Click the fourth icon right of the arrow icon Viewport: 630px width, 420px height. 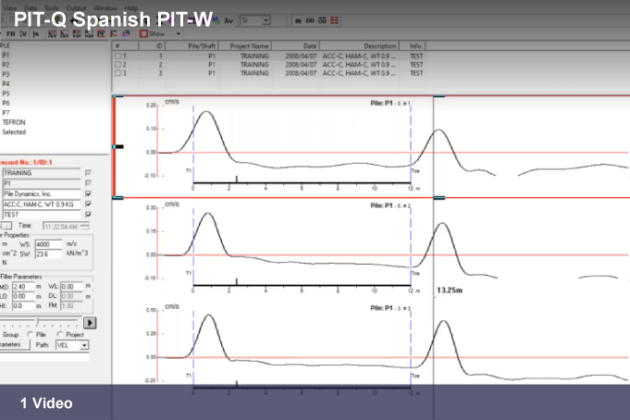[89, 34]
